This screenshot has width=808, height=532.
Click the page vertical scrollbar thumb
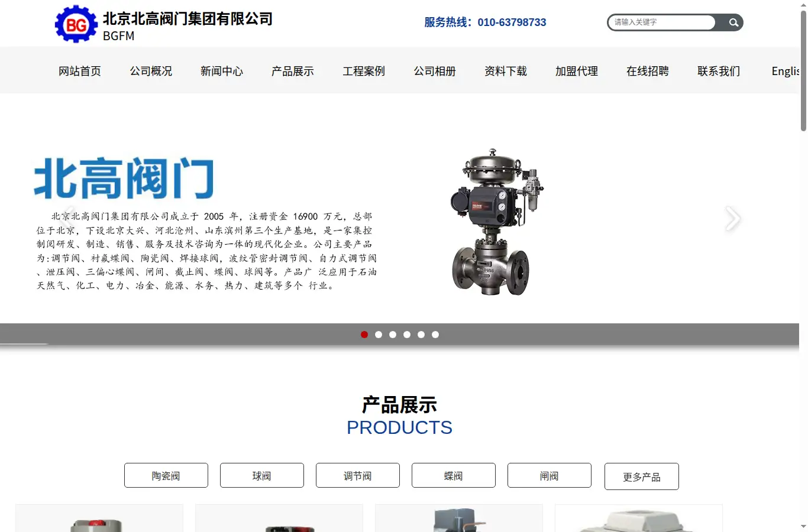pos(803,70)
